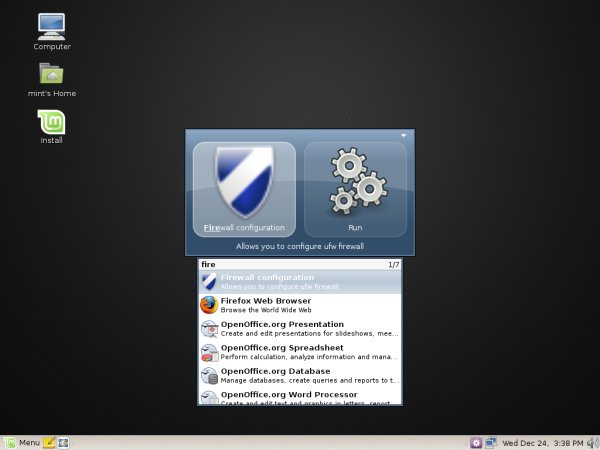600x450 pixels.
Task: Open the network monitors tray icon
Action: coord(491,443)
